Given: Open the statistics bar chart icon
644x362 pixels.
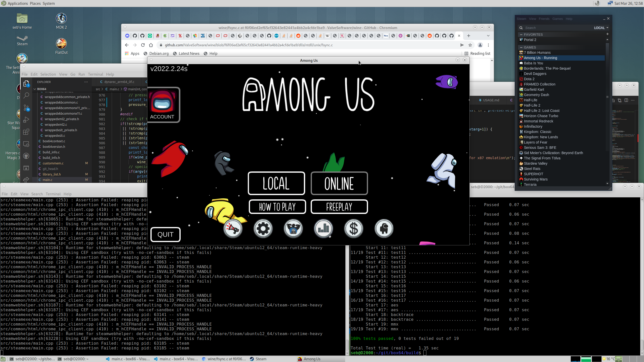Looking at the screenshot, I should pos(323,229).
